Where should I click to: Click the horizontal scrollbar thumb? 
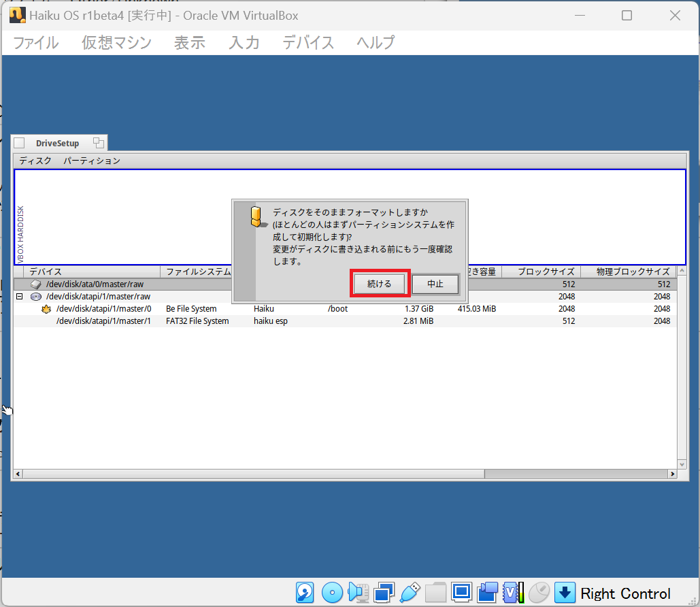click(254, 474)
